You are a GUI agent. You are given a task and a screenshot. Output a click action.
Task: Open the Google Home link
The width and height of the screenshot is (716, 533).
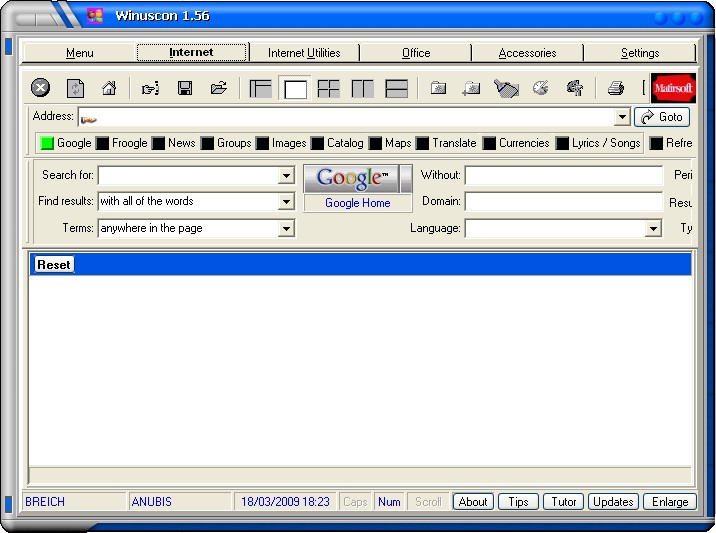point(358,203)
